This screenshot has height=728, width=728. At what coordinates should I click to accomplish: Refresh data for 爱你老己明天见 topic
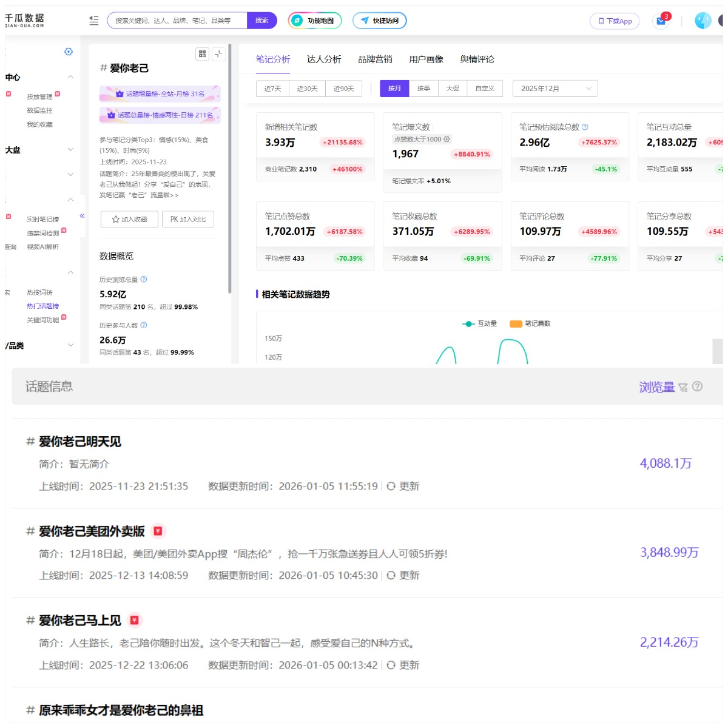pyautogui.click(x=403, y=487)
